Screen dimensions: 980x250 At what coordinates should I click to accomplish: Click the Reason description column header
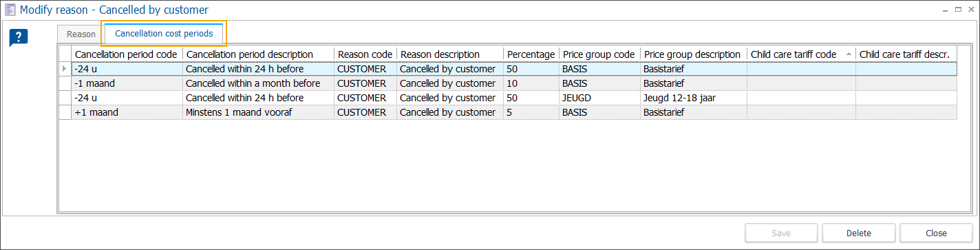(450, 54)
